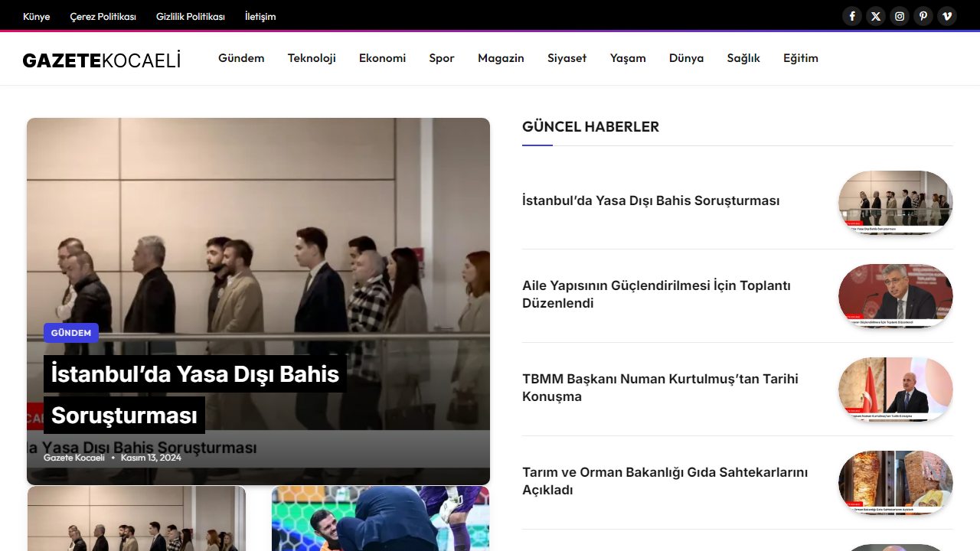This screenshot has height=551, width=980.
Task: Click the X (Twitter) icon
Action: point(876,16)
